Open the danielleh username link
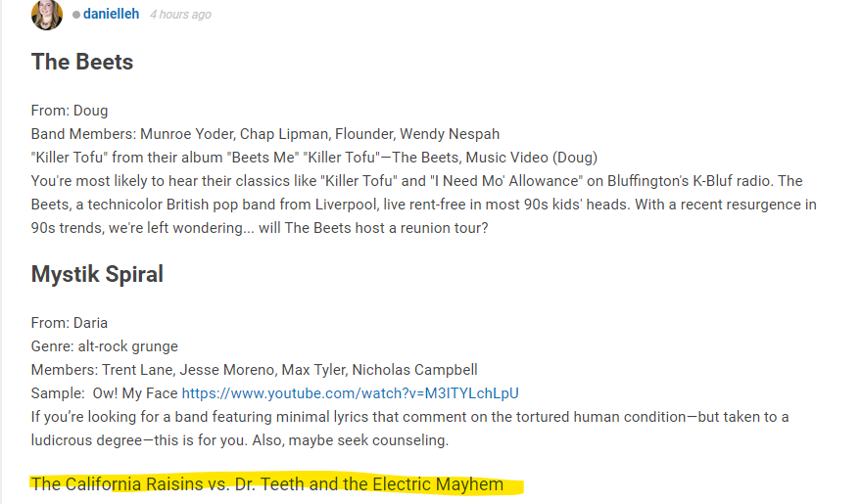 pos(111,14)
